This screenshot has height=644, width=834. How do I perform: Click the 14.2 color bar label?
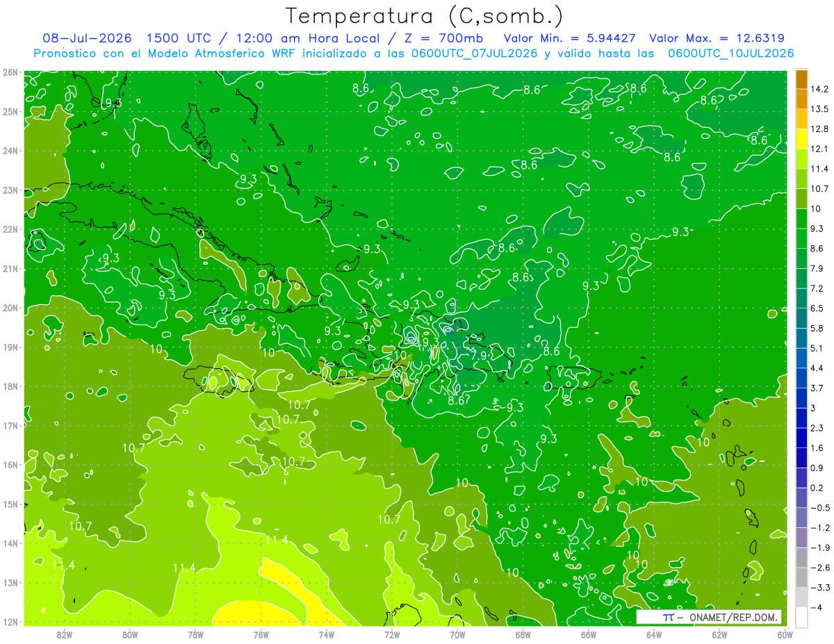tap(820, 89)
